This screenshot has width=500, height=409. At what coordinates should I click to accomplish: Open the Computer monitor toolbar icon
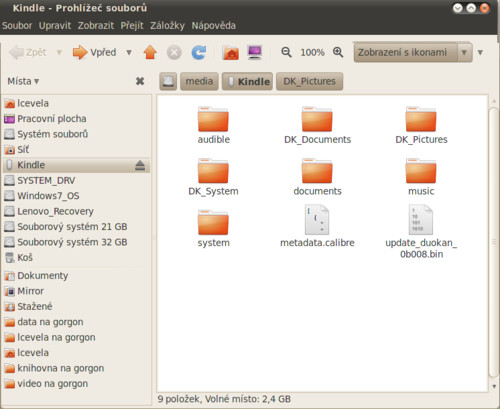point(255,52)
